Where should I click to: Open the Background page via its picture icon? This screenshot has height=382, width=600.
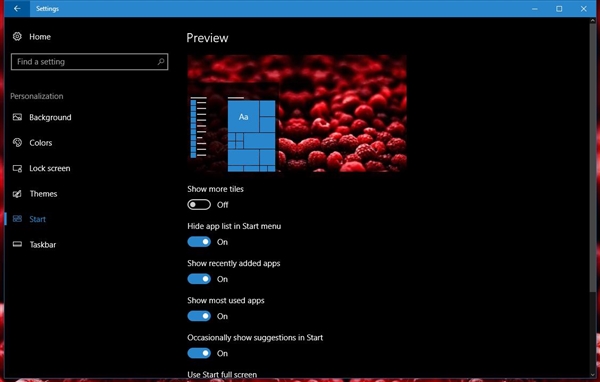pyautogui.click(x=17, y=117)
